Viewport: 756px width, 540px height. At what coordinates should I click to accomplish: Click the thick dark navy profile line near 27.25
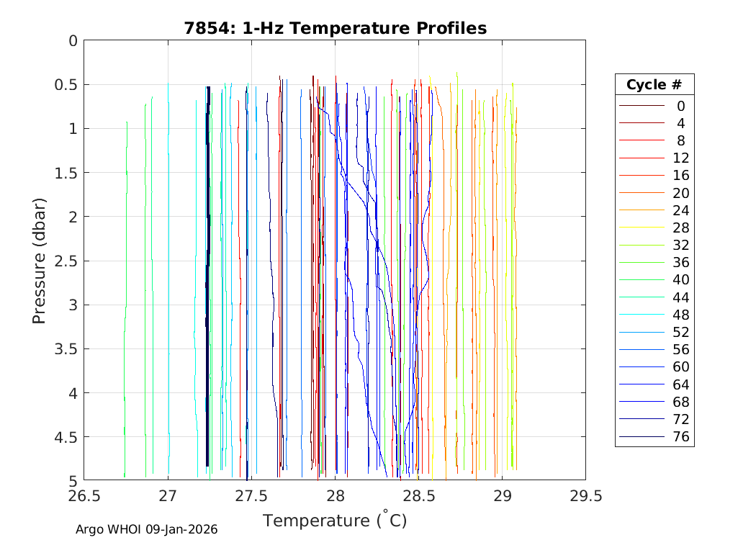coord(207,288)
